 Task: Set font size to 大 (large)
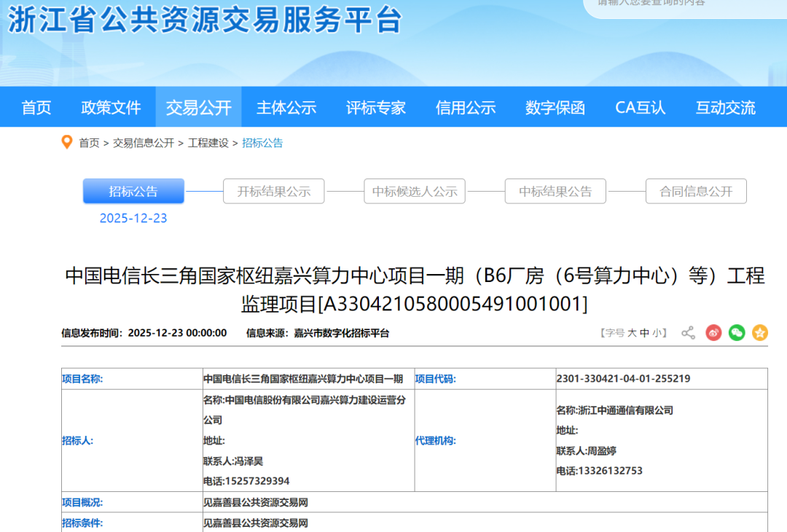(633, 333)
